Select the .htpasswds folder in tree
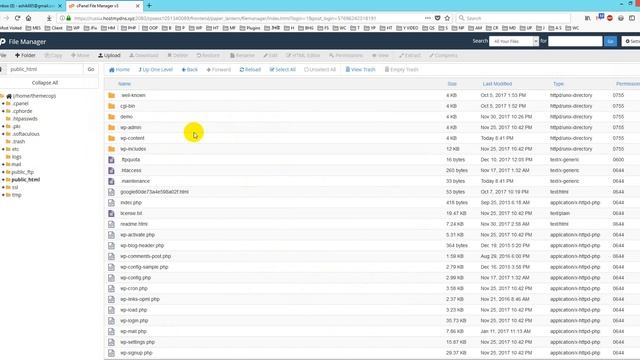Screen dimensions: 640x360 tap(24, 119)
